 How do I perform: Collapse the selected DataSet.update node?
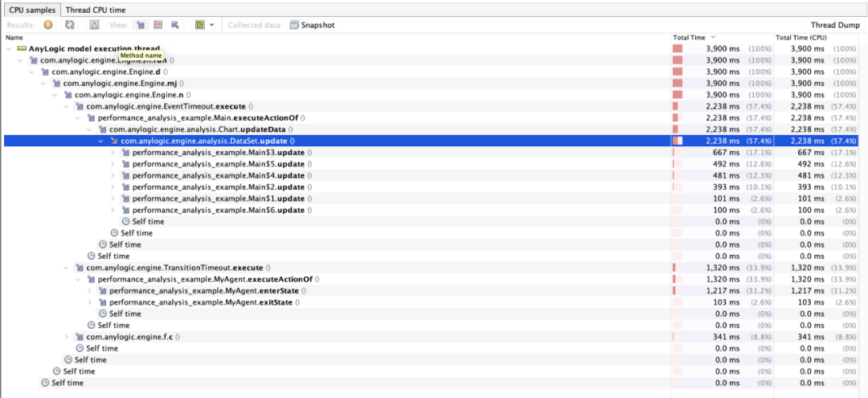(x=100, y=142)
